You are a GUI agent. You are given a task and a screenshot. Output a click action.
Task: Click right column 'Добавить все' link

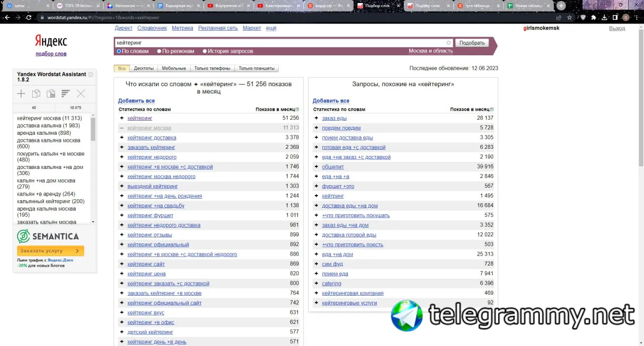tap(331, 101)
